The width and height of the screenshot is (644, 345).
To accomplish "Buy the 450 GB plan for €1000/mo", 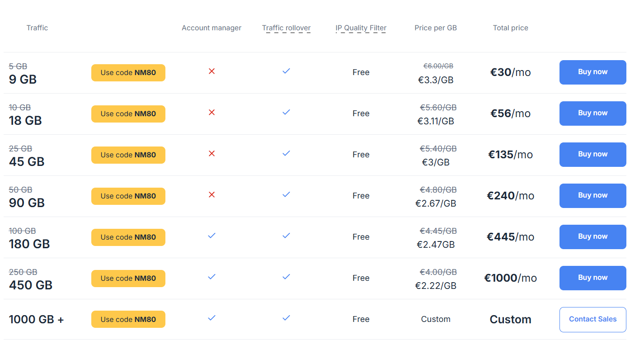I will click(592, 278).
